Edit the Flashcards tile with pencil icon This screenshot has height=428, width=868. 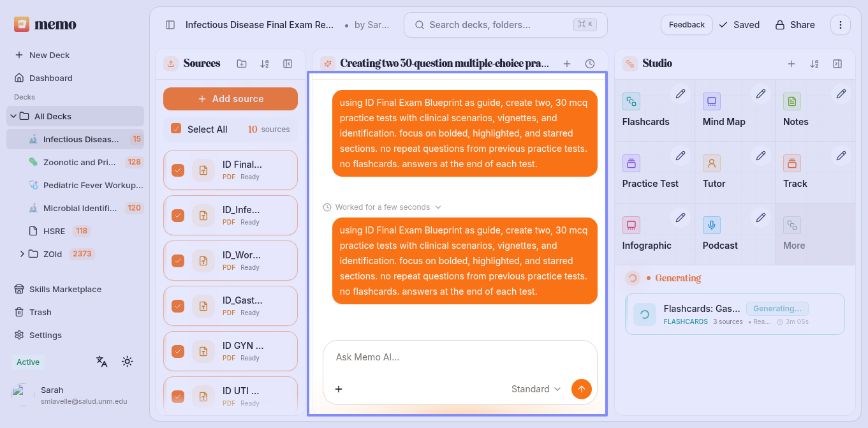click(680, 94)
